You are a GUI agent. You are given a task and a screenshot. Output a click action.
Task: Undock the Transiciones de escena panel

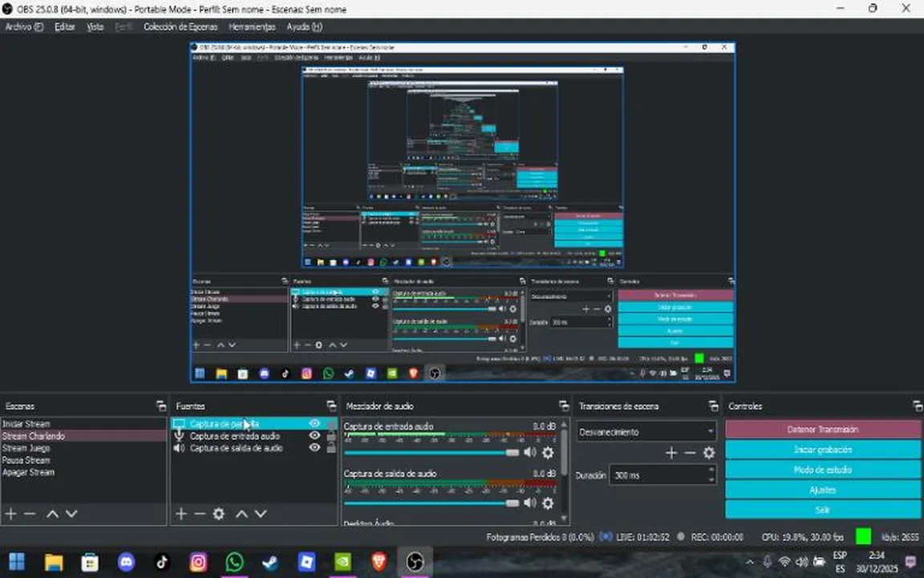coord(713,405)
